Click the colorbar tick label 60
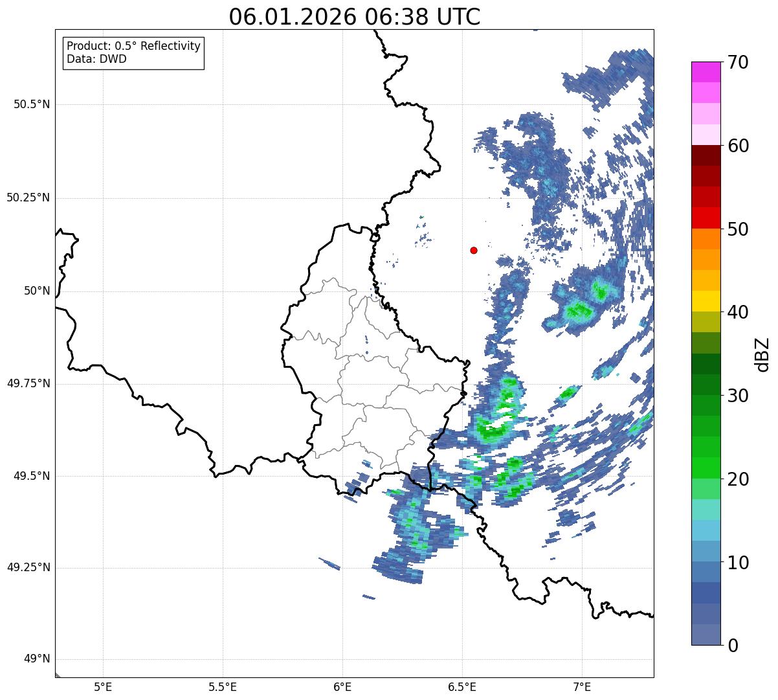The image size is (778, 700). (x=738, y=146)
